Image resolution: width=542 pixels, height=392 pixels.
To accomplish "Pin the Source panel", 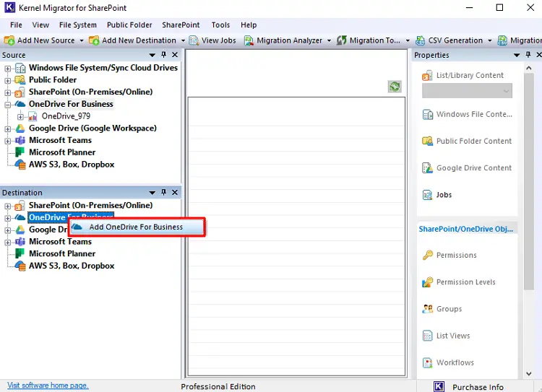I will click(x=164, y=55).
